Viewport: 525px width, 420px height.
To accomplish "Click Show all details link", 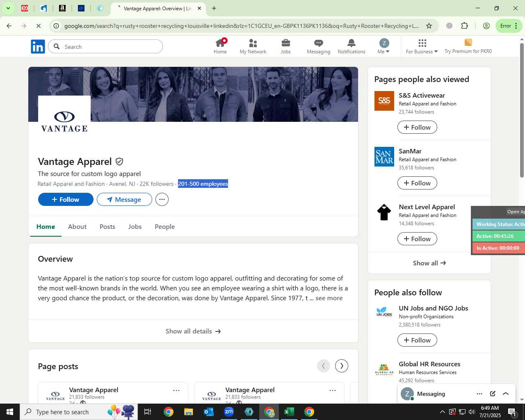I will [193, 331].
